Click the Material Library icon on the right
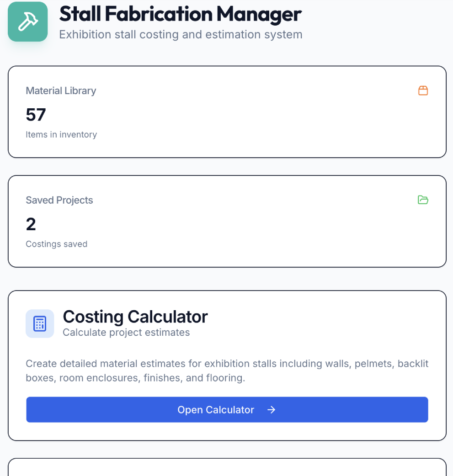This screenshot has width=453, height=476. pyautogui.click(x=423, y=90)
